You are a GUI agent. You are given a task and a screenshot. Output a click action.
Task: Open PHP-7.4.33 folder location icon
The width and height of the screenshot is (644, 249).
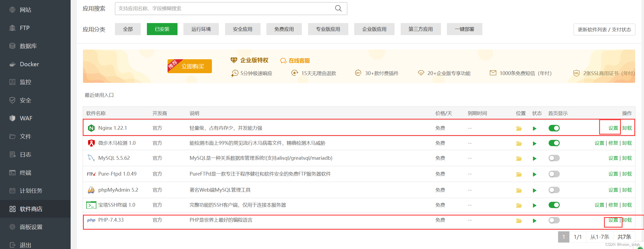519,221
